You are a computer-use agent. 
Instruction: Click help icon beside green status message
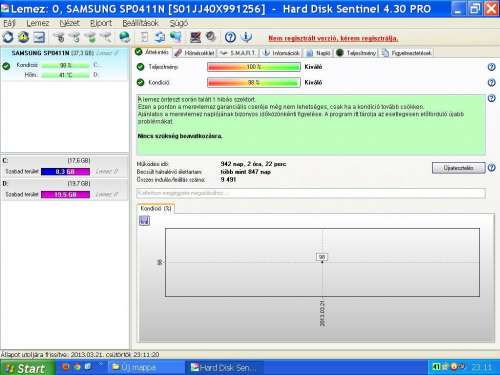(491, 98)
